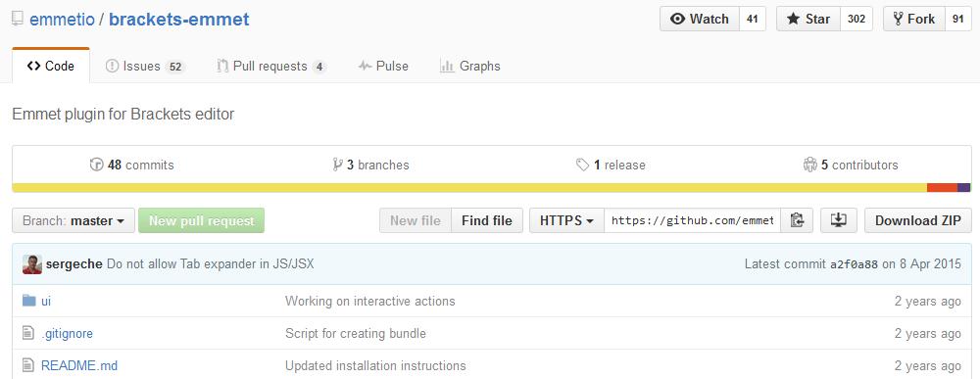The height and width of the screenshot is (379, 980).
Task: Open the ui folder
Action: 46,301
